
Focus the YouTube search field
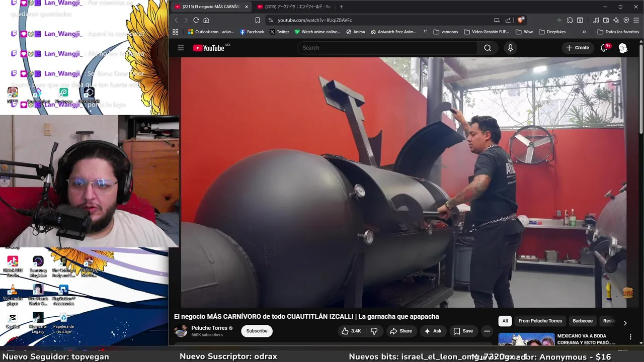pyautogui.click(x=387, y=48)
